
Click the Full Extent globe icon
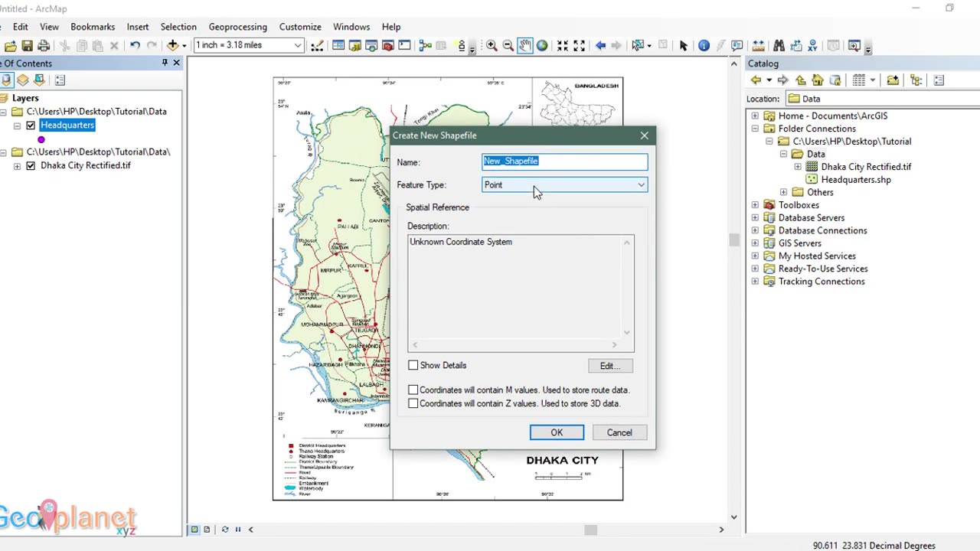542,46
